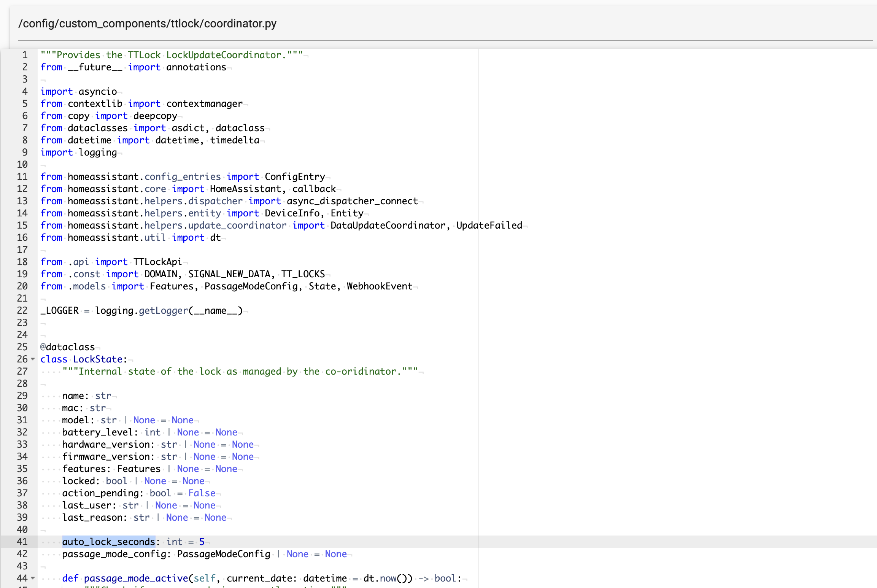Select the ConfigEntry import on line 11
This screenshot has height=588, width=877.
295,176
